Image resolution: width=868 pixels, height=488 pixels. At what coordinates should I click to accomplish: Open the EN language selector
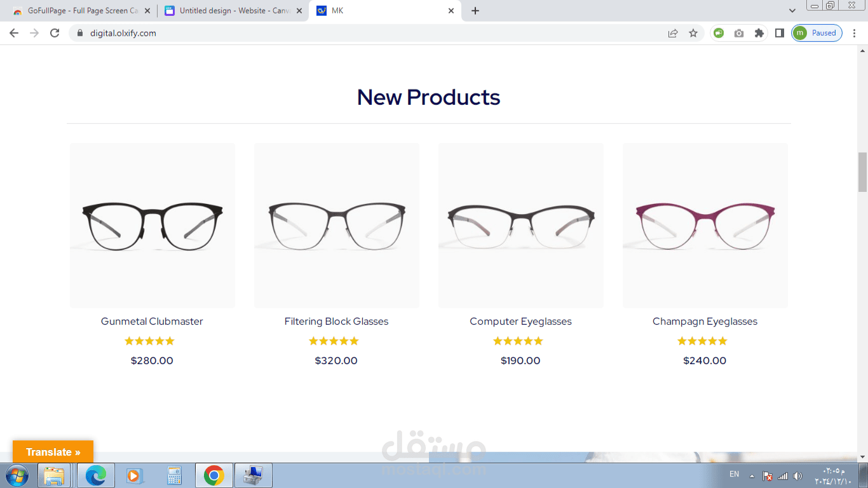click(x=734, y=474)
